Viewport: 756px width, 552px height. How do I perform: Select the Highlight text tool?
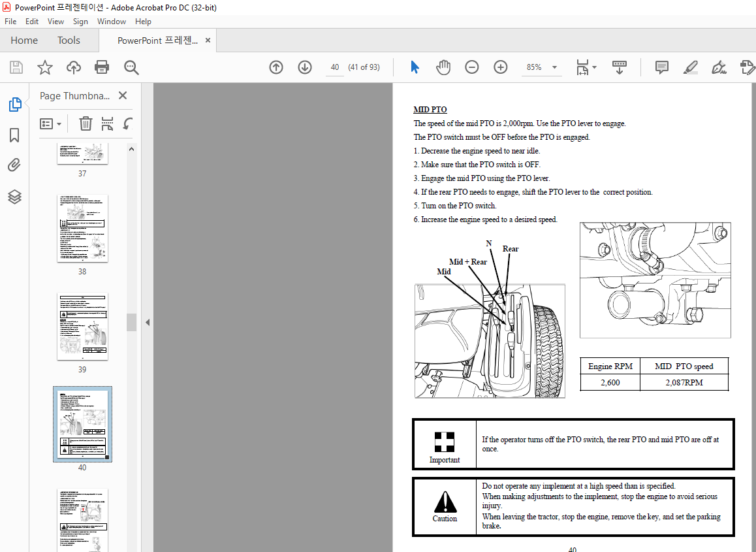691,67
